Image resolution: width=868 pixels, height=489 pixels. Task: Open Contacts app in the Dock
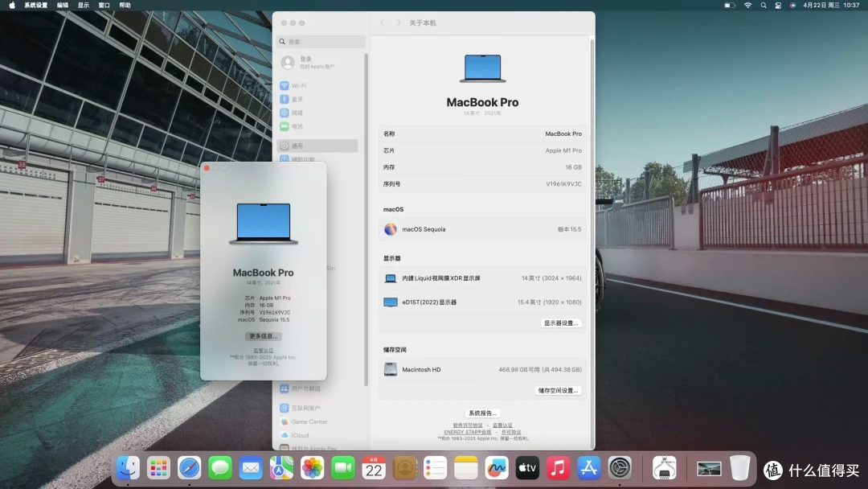pos(404,469)
